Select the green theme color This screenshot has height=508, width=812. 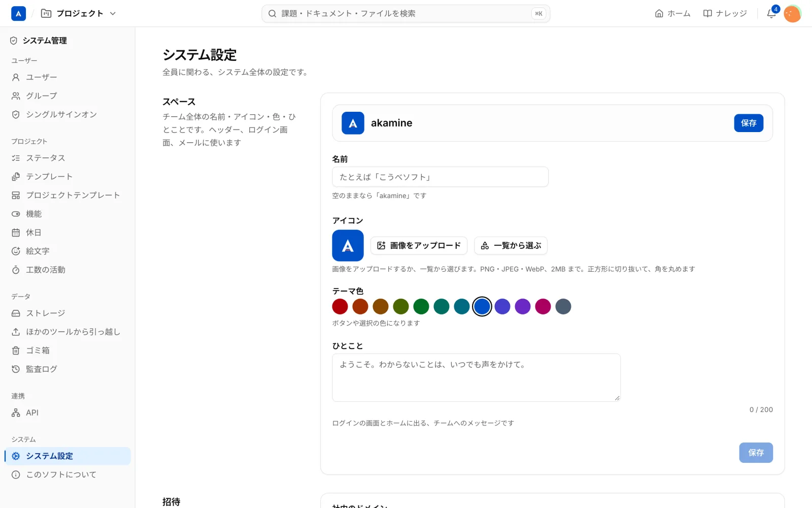click(x=421, y=306)
